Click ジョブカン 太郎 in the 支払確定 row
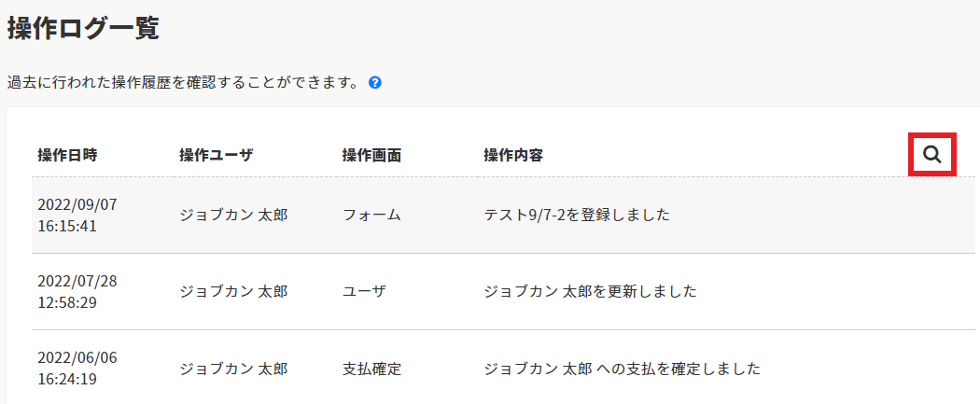This screenshot has height=404, width=980. pos(233,368)
